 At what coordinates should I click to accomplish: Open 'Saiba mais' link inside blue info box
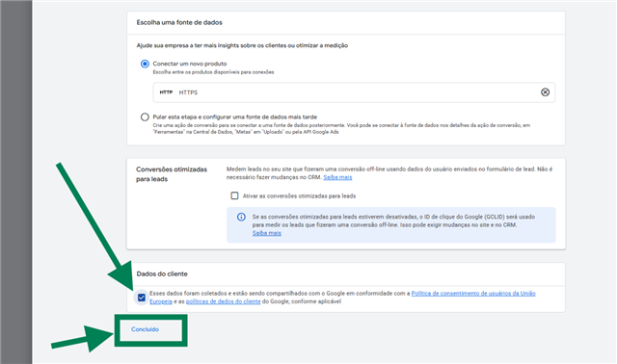point(267,233)
